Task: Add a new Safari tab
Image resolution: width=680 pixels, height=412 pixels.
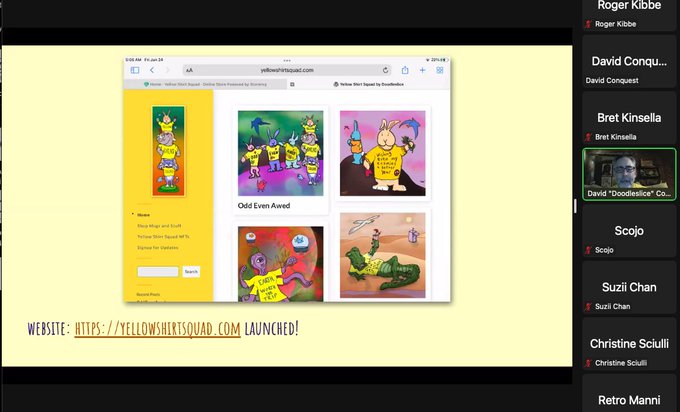Action: click(422, 70)
